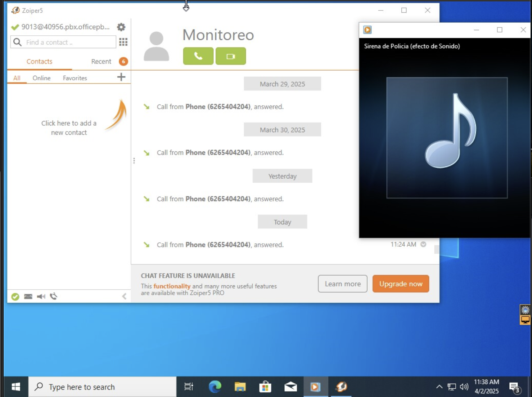Click the Recent missed count badge
Screen dimensions: 532x397
click(123, 62)
